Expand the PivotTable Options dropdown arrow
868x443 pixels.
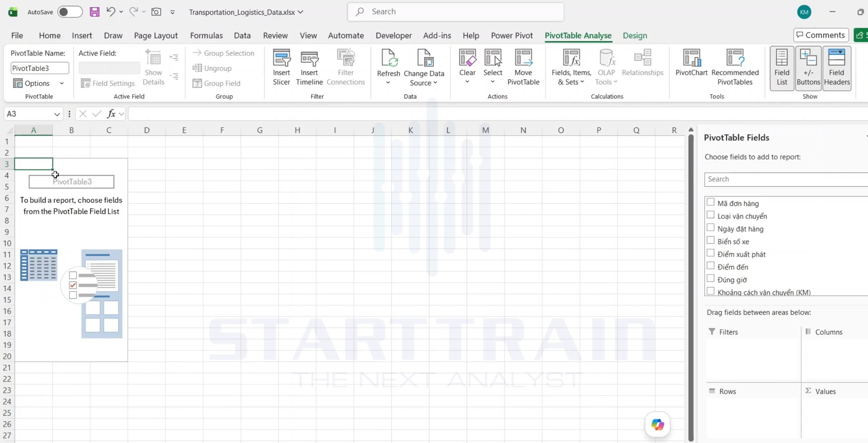62,83
